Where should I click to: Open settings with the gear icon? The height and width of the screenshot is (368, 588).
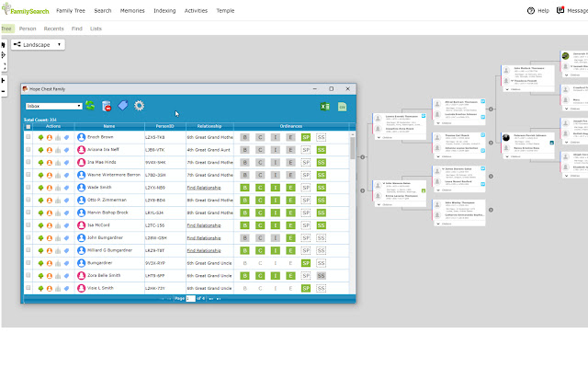pyautogui.click(x=140, y=106)
